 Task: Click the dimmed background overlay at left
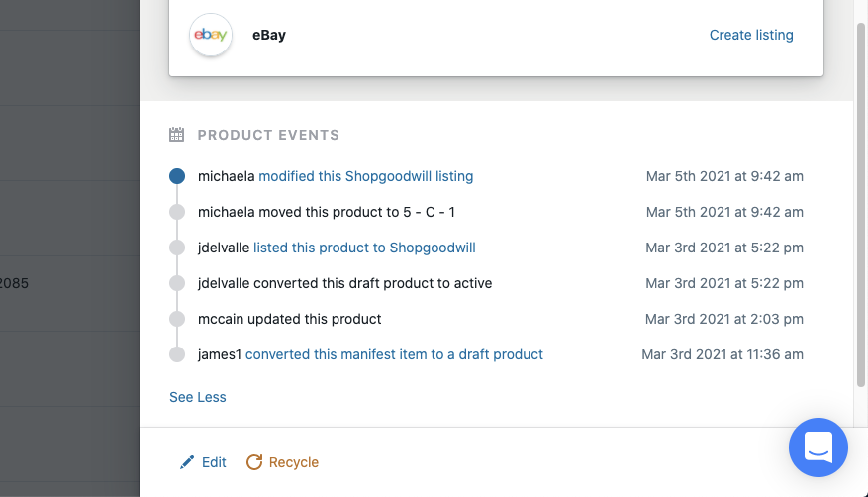pyautogui.click(x=69, y=248)
